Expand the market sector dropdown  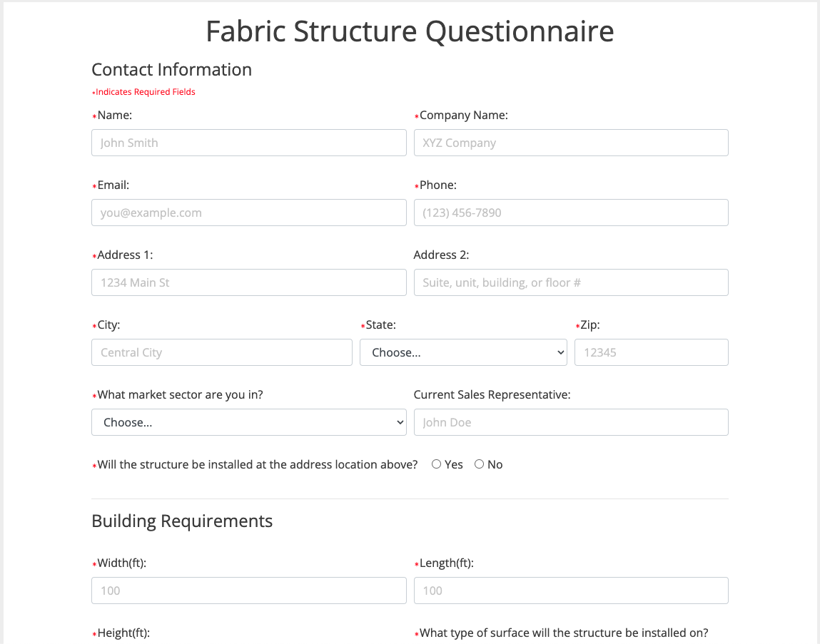coord(248,422)
